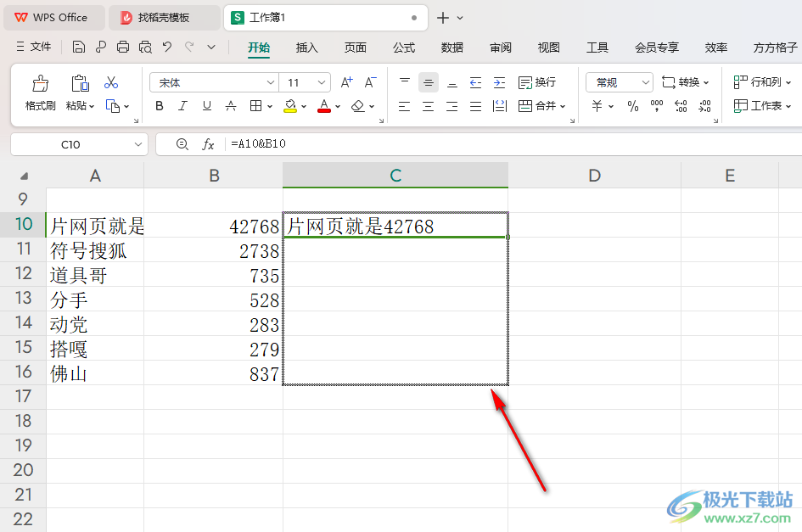Apply percent style format
This screenshot has width=802, height=532.
point(633,106)
